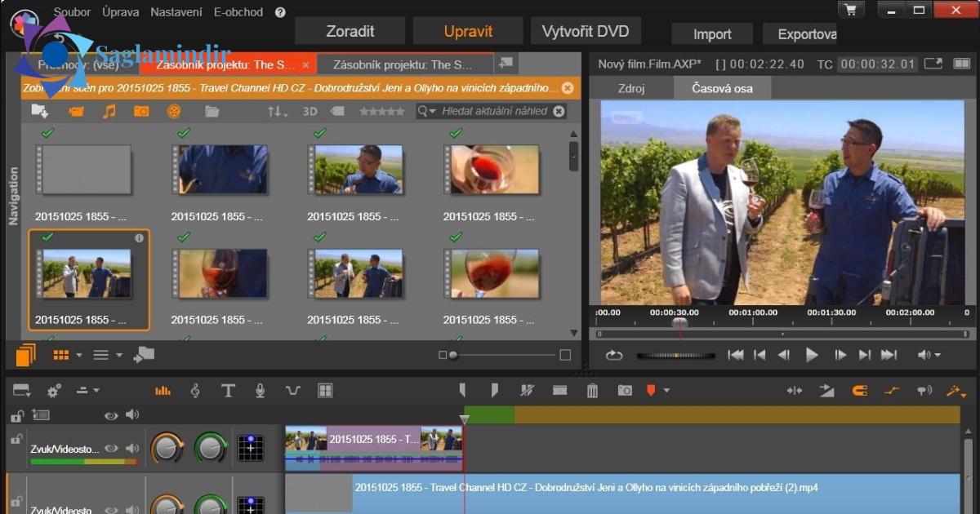Switch to the second Zásobník projektu tab
Screen dimensions: 980x514
(x=406, y=64)
